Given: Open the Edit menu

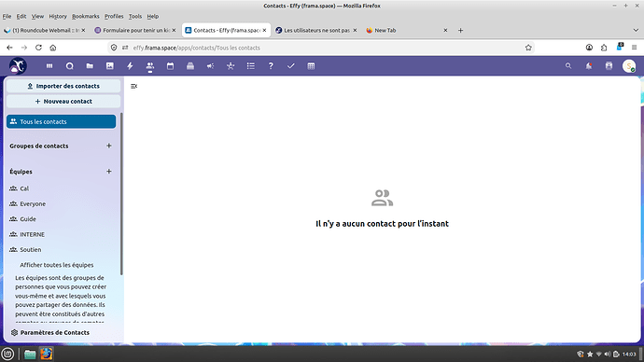Looking at the screenshot, I should tap(21, 17).
